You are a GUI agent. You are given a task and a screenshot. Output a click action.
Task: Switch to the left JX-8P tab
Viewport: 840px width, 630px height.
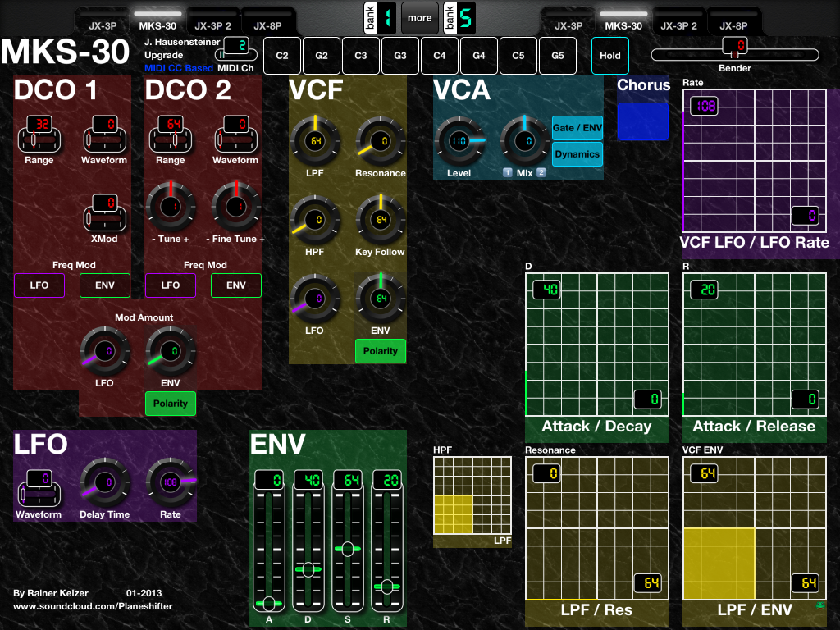[268, 21]
